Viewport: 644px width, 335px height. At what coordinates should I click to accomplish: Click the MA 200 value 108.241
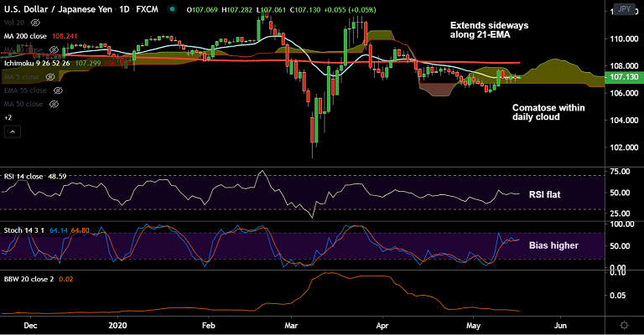pos(65,36)
